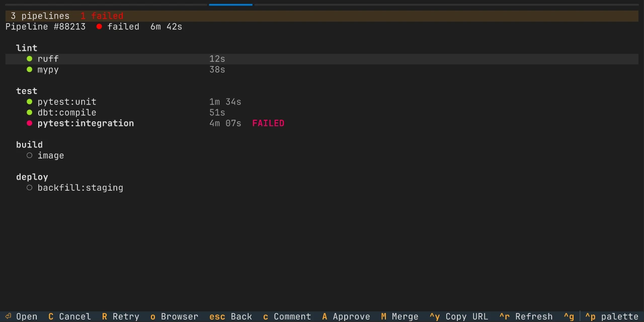The width and height of the screenshot is (644, 322).
Task: Click the highlighted blue tab indicator
Action: (x=230, y=5)
